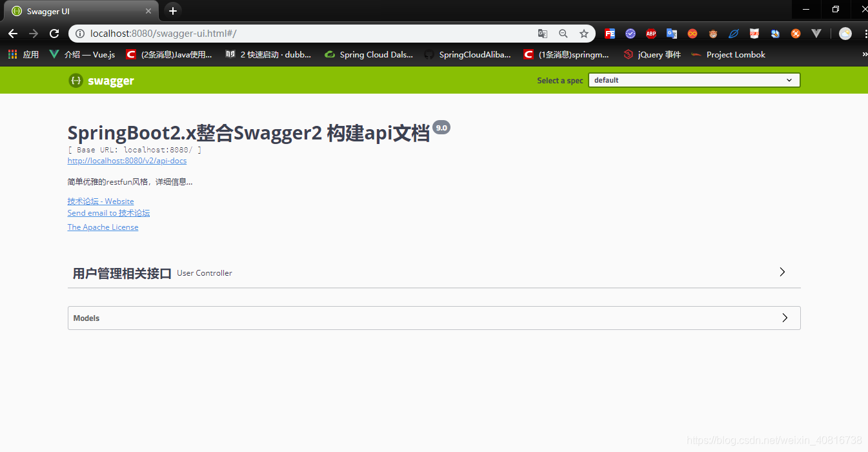Open Google Translate extension

672,34
